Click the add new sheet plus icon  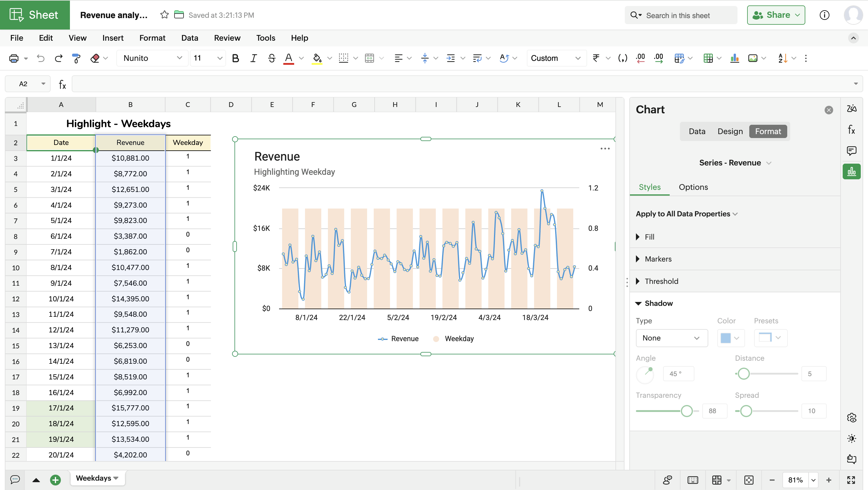click(x=55, y=479)
